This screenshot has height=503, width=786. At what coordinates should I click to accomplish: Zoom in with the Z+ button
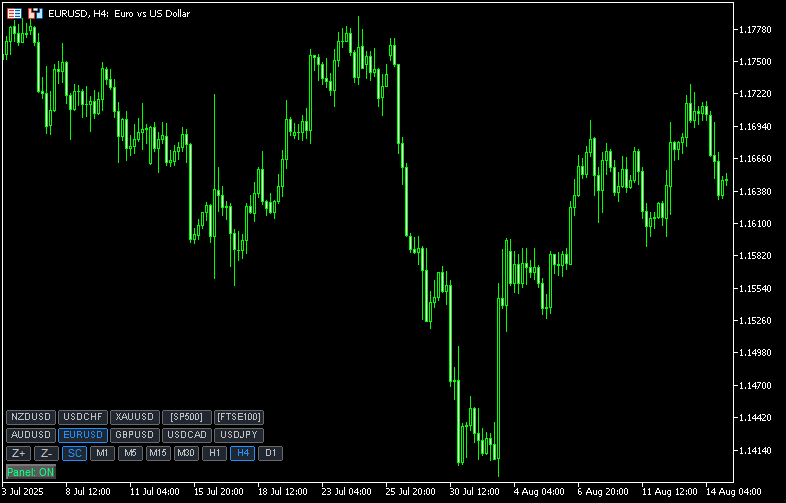19,453
